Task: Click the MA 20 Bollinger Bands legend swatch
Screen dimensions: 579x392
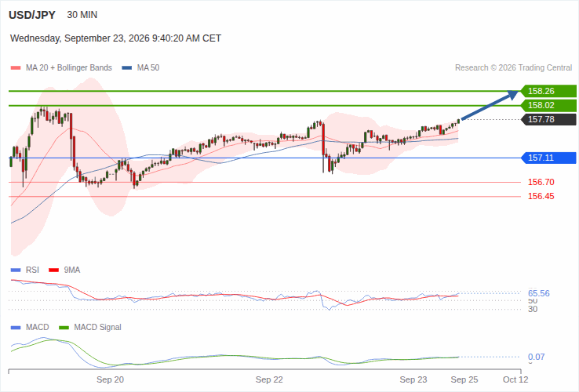Action: [x=16, y=68]
